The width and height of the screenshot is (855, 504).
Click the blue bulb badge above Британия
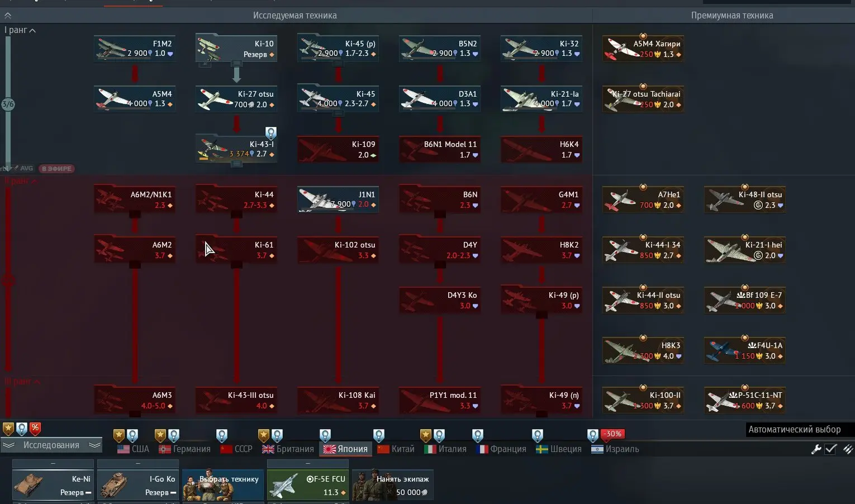point(277,435)
